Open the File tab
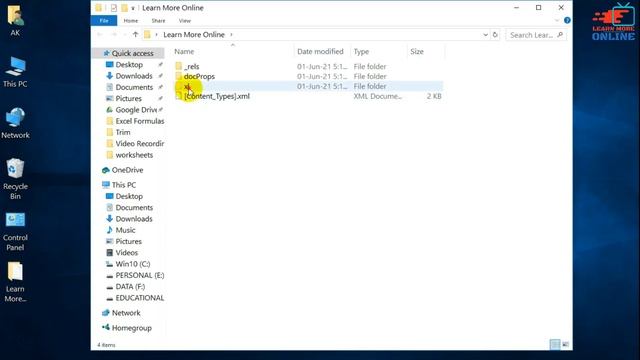The width and height of the screenshot is (640, 360). click(104, 20)
